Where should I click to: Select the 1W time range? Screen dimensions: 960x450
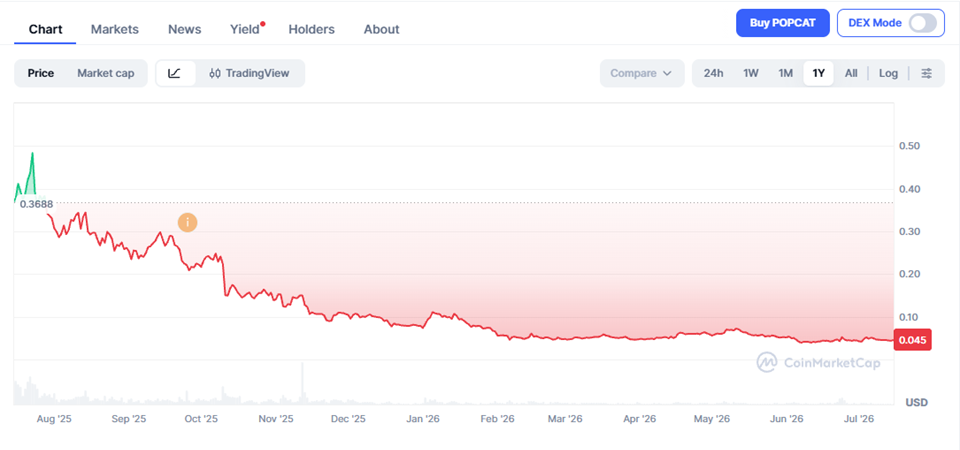[x=751, y=73]
